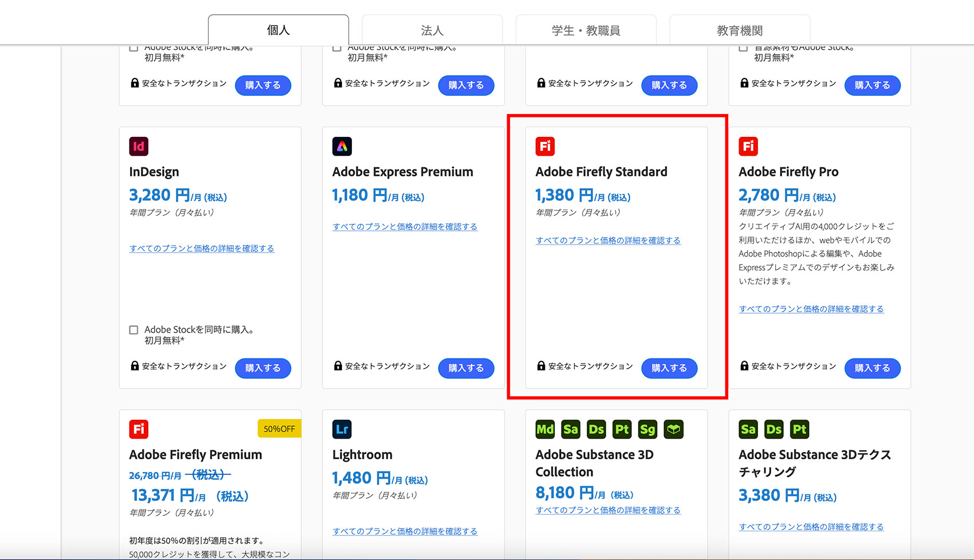Click the lock icon in InDesign card

tap(135, 365)
